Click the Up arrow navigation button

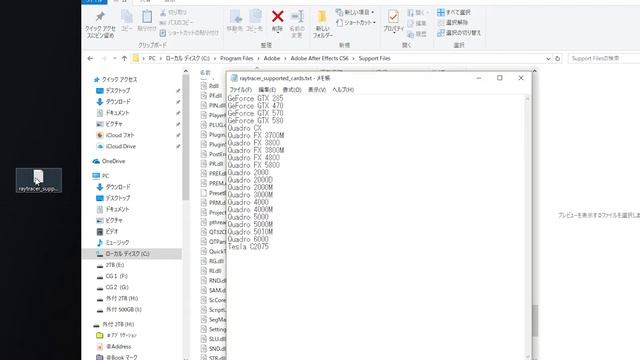pos(124,58)
